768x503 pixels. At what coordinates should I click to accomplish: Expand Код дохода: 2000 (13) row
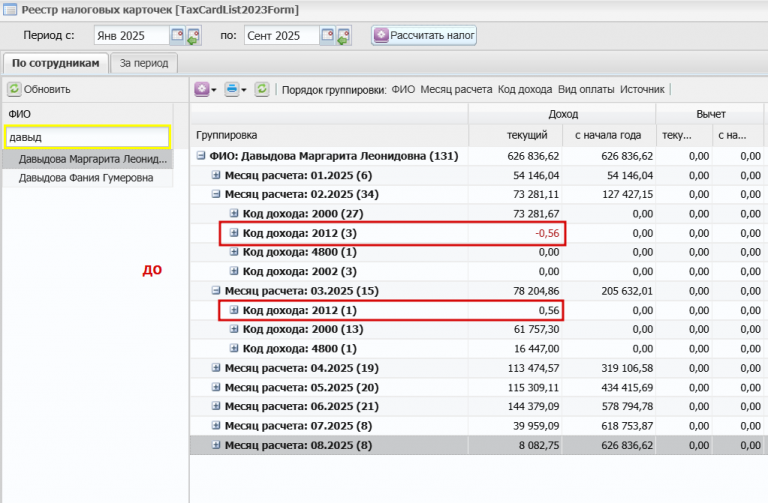coord(234,329)
